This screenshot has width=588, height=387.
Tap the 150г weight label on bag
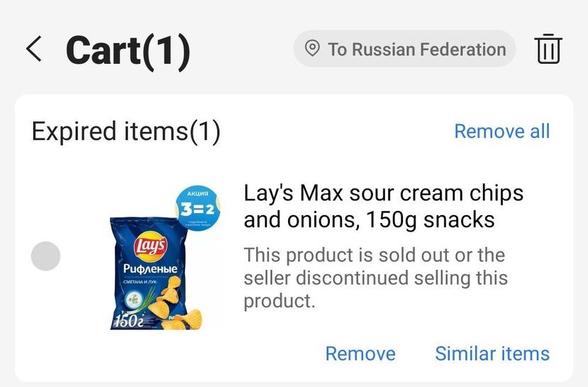126,320
